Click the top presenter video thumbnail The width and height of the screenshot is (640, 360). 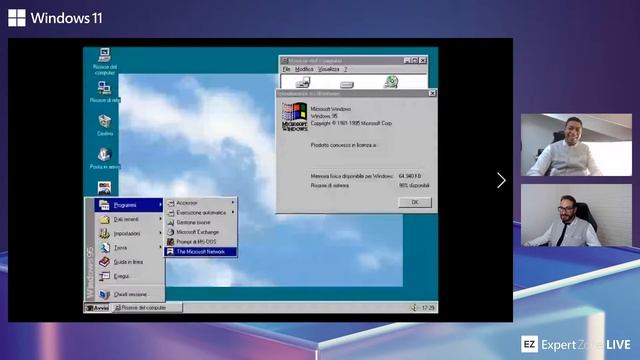576,145
